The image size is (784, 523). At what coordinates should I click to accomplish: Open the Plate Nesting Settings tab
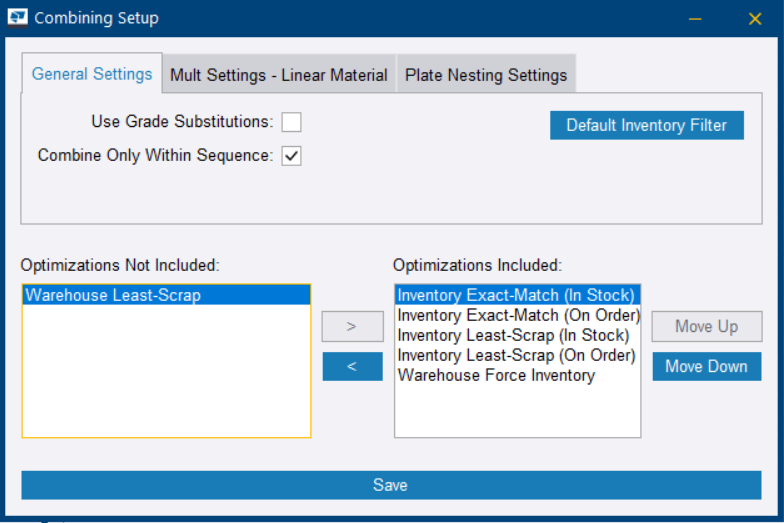(486, 75)
